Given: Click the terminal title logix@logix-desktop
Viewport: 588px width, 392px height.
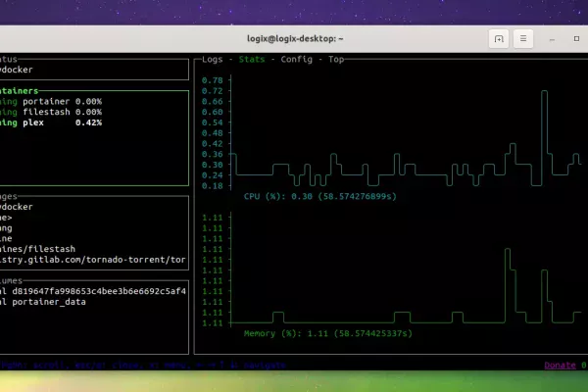Looking at the screenshot, I should pos(295,38).
